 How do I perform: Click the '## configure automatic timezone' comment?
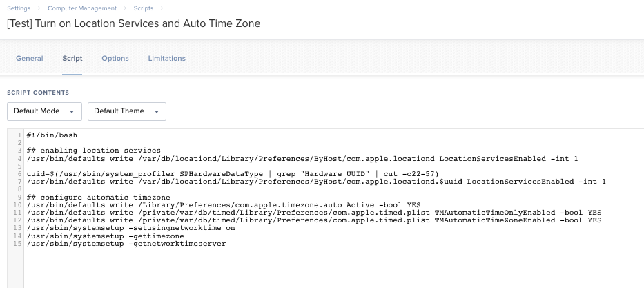pos(98,198)
